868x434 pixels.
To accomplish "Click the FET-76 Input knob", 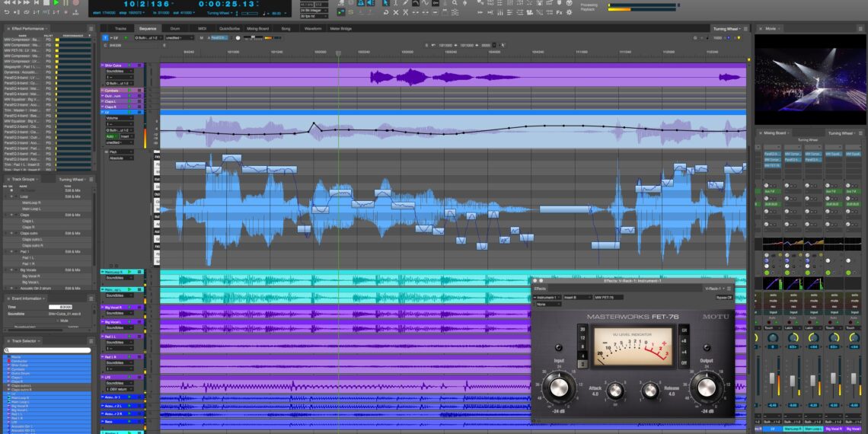I will tap(557, 388).
